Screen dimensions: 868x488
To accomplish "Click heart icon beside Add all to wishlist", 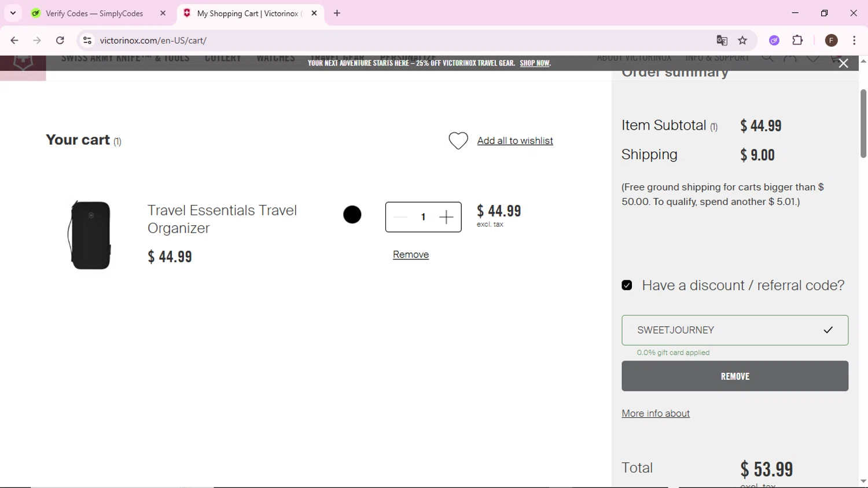I will point(458,141).
